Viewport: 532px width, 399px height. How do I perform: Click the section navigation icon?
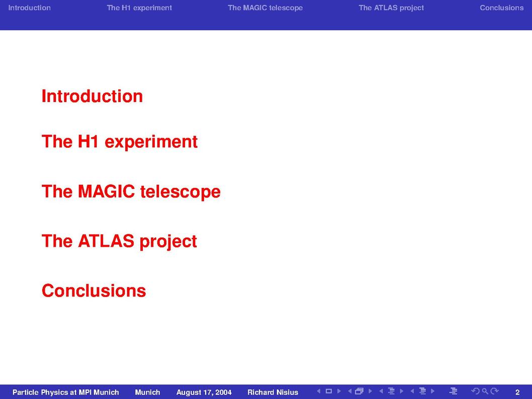422,391
